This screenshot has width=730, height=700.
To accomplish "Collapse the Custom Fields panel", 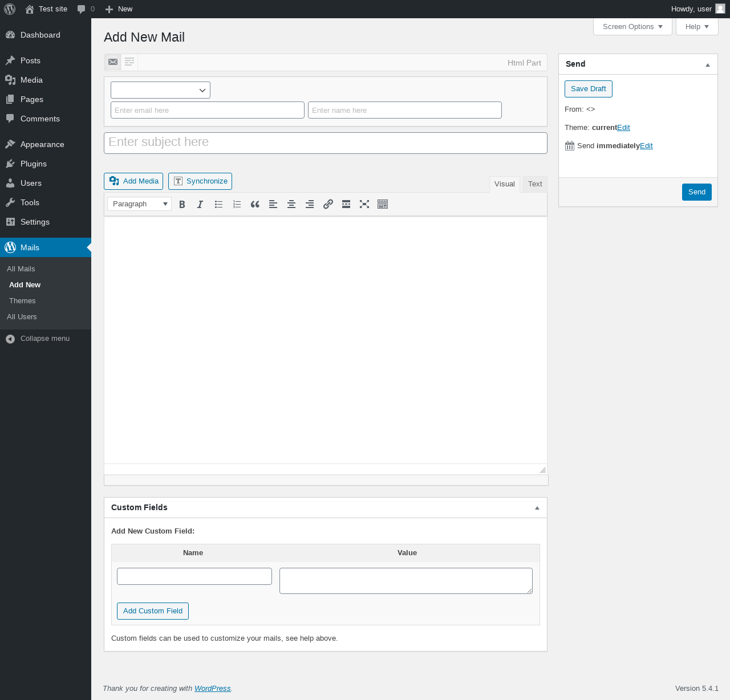I will tap(537, 508).
